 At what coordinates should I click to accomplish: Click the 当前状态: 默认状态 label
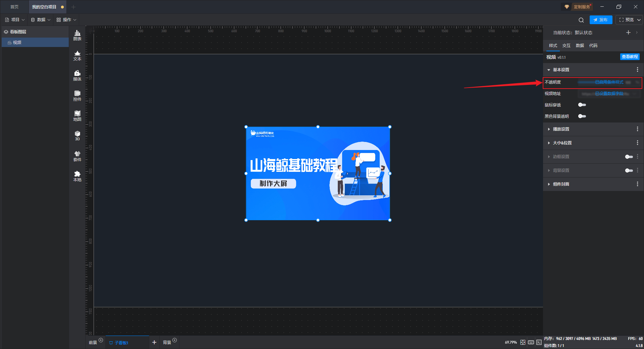(x=573, y=33)
